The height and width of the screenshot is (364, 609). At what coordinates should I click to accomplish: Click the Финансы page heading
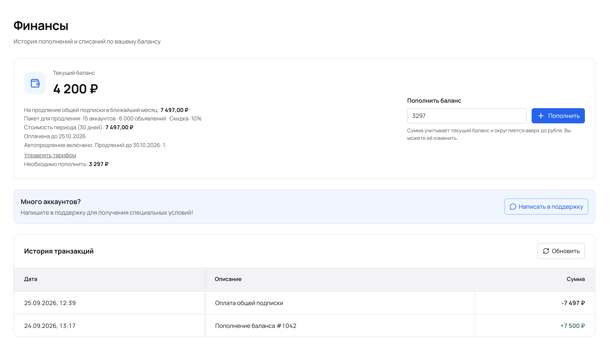pos(41,26)
